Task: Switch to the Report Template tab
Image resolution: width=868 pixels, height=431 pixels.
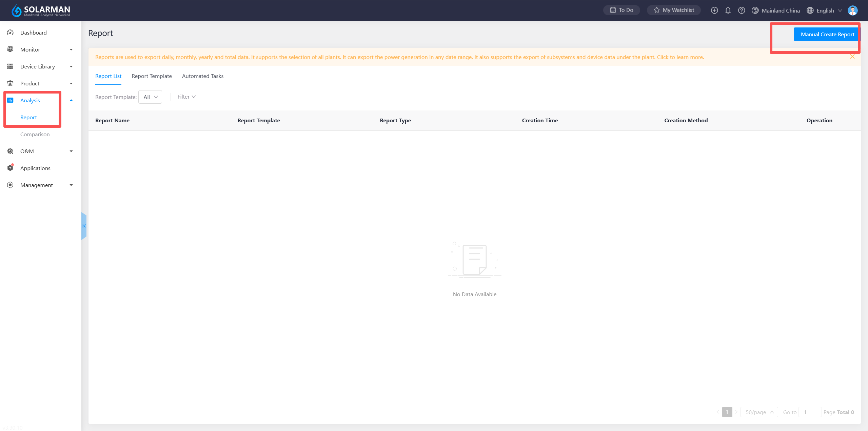Action: coord(152,76)
